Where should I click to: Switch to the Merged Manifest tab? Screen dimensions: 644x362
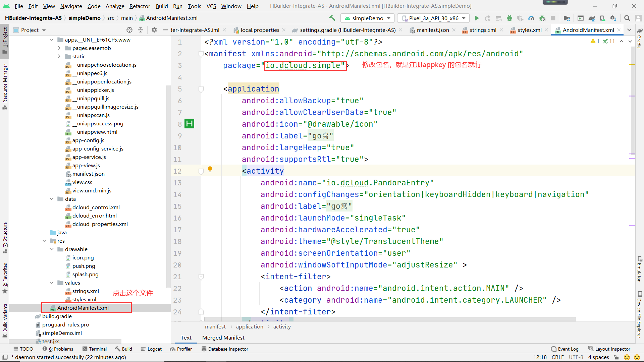point(223,338)
